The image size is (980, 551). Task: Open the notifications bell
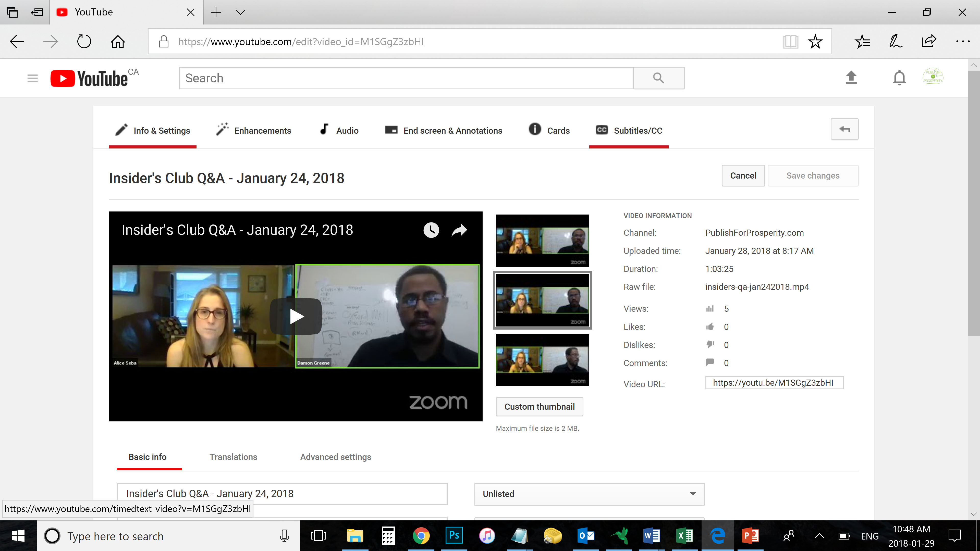click(x=899, y=78)
